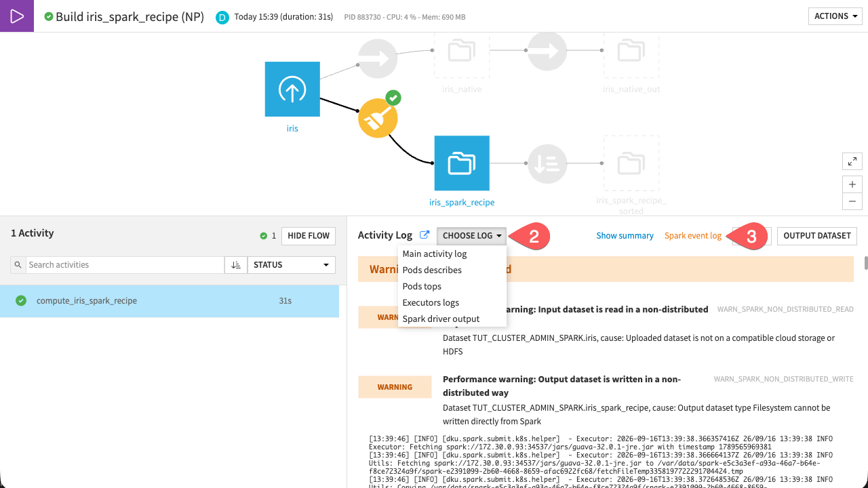Click the greyed sync recipe before iris_native_out
This screenshot has height=488, width=868.
click(547, 51)
